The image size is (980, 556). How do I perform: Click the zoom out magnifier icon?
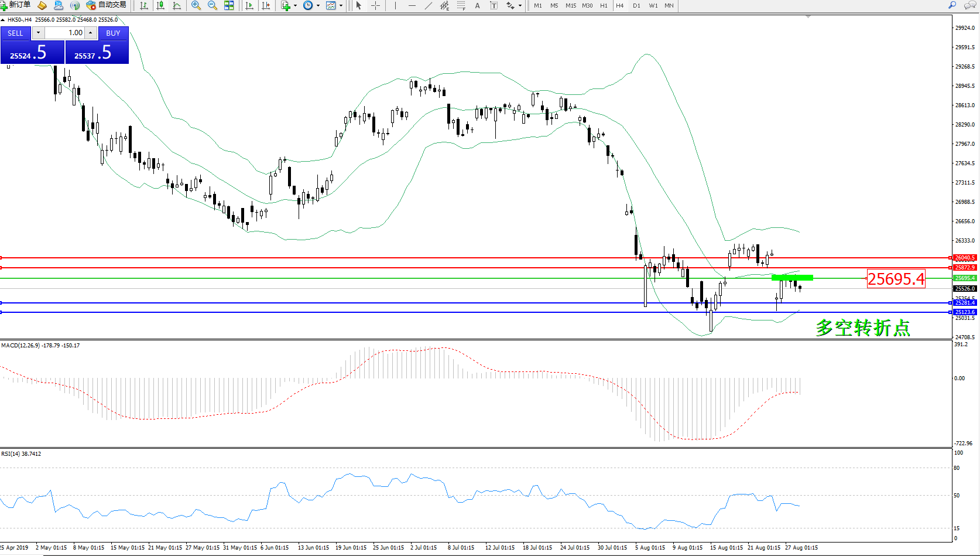(x=213, y=5)
